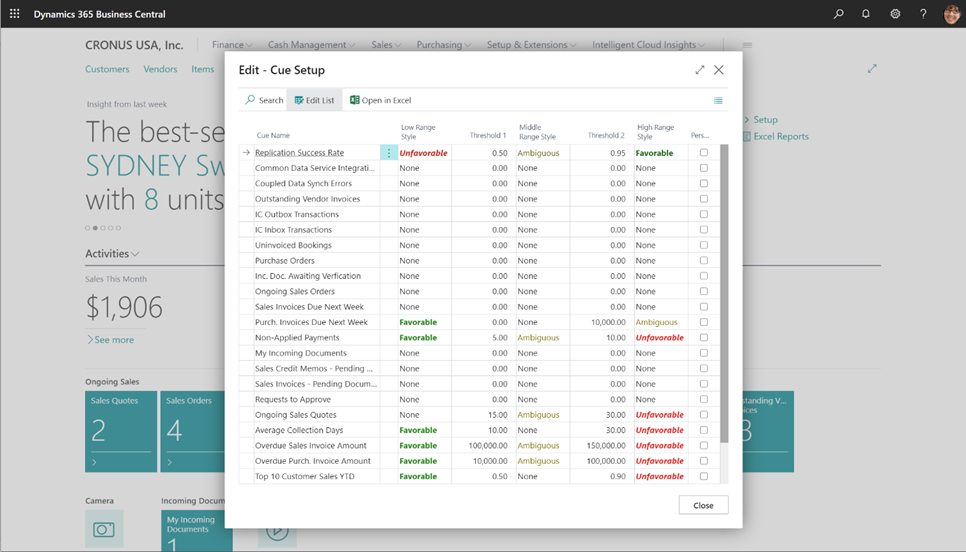The width and height of the screenshot is (966, 552).
Task: Collapse the Activities section chevron
Action: (x=136, y=254)
